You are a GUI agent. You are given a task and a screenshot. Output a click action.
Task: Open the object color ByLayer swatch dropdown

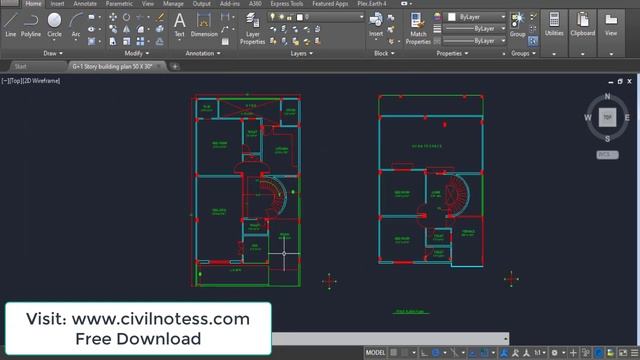click(475, 17)
